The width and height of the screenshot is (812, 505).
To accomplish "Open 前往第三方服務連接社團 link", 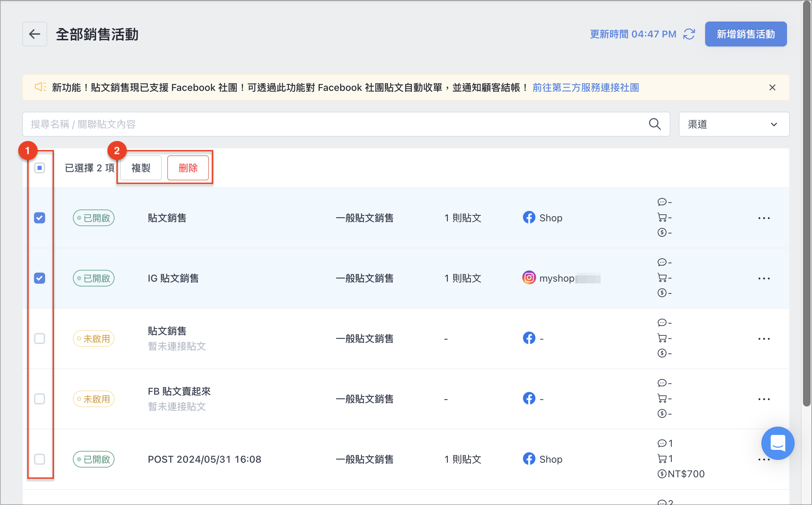I will point(586,87).
